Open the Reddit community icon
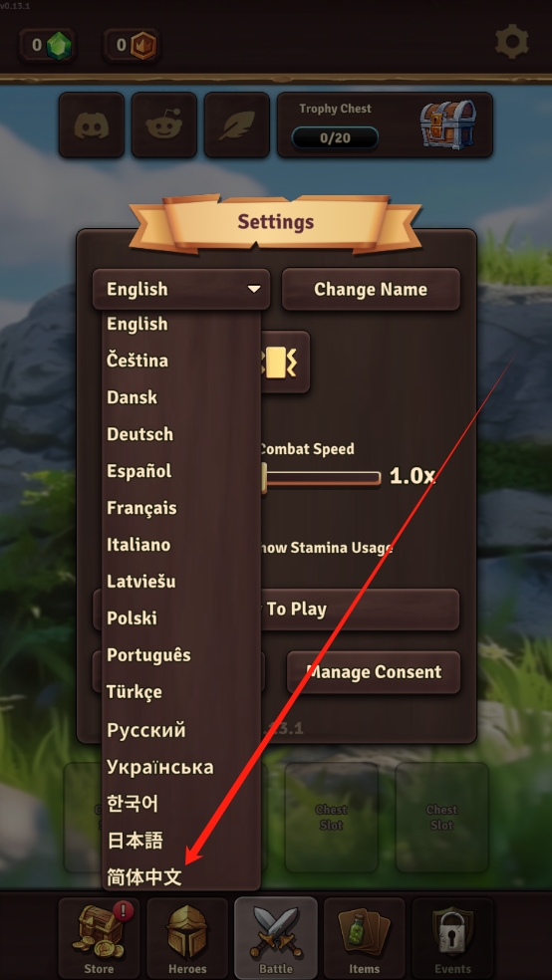 pos(163,125)
